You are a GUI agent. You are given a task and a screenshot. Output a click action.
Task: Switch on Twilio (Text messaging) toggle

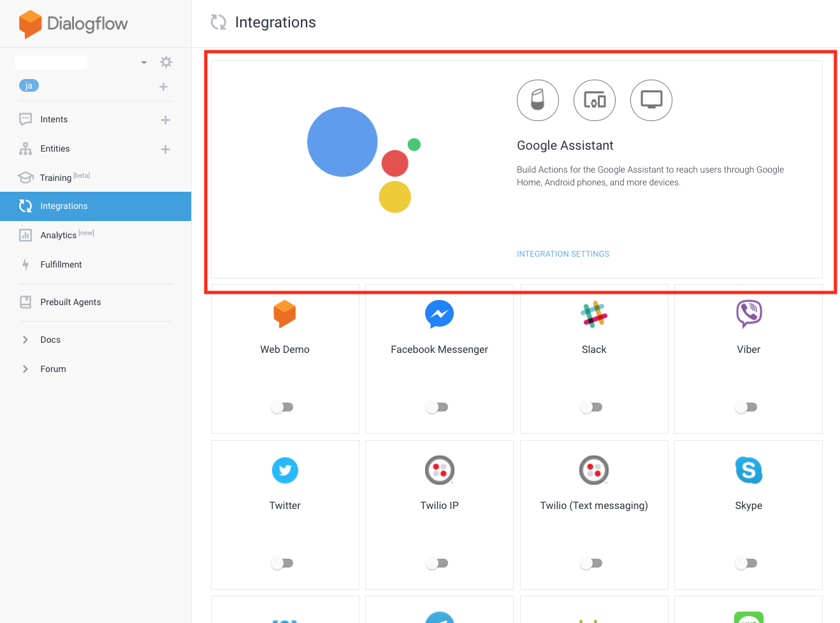pos(591,563)
